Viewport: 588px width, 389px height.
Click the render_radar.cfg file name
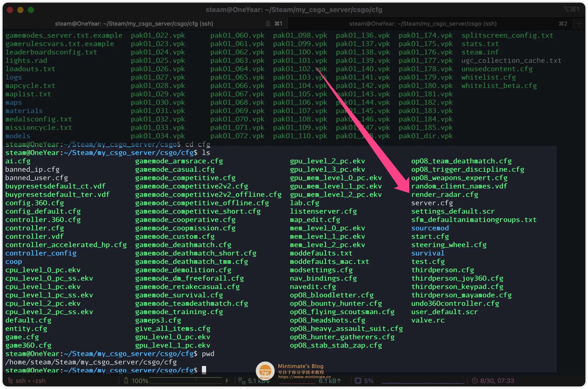444,194
